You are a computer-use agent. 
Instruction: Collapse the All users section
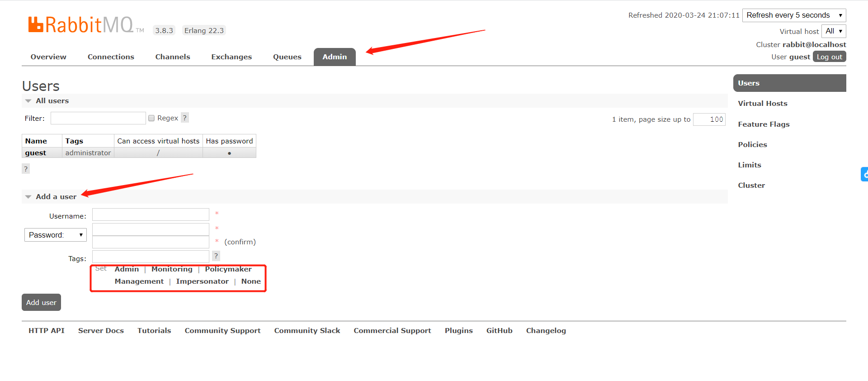(x=52, y=101)
